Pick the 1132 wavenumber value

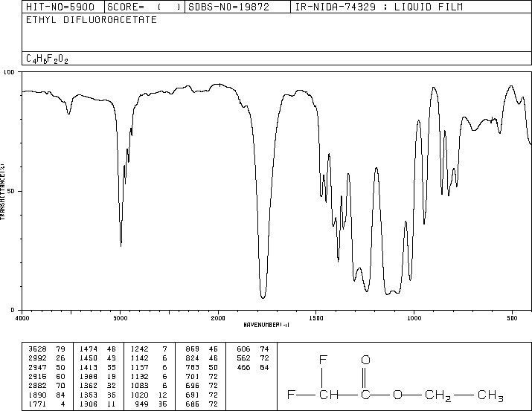(x=139, y=376)
